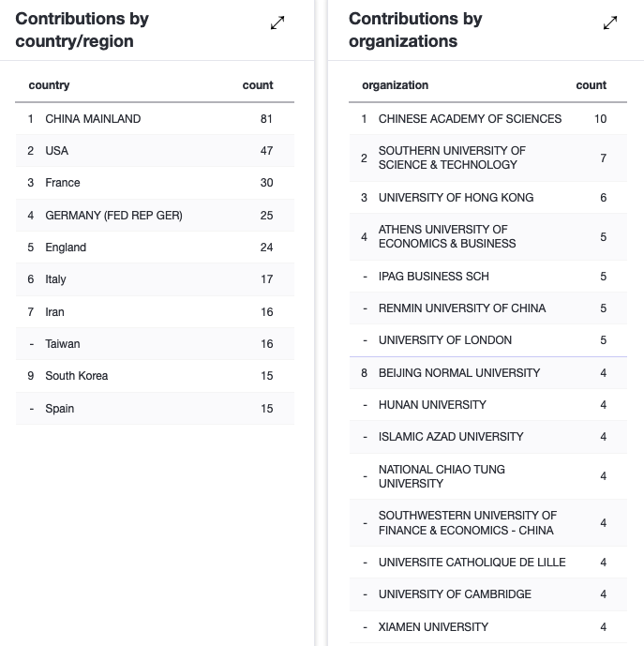This screenshot has width=644, height=646.
Task: Sort countries by the count column header
Action: pyautogui.click(x=258, y=85)
